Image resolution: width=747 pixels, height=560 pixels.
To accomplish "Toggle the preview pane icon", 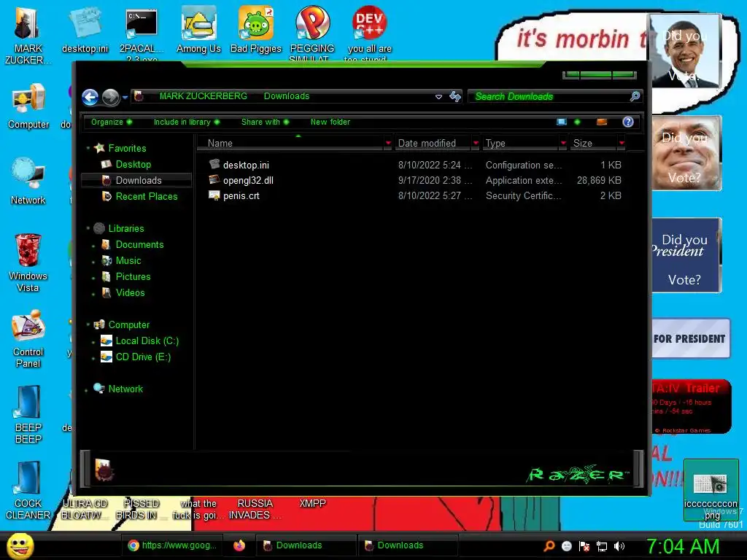I will tap(602, 122).
